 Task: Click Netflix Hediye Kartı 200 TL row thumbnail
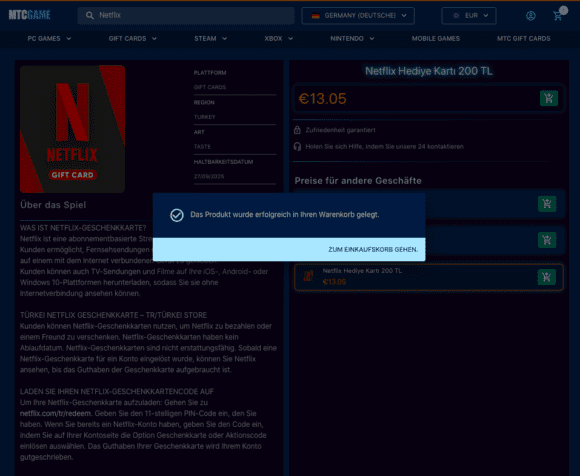pyautogui.click(x=308, y=276)
